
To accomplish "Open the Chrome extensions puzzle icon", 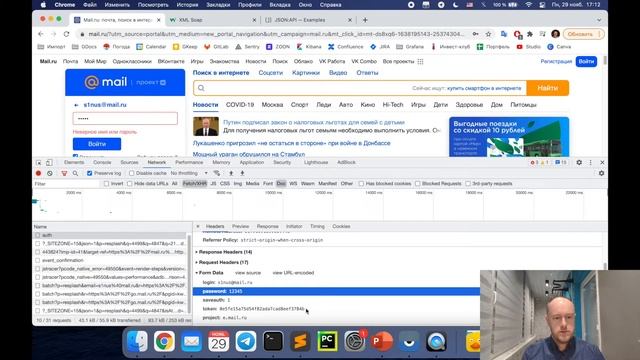I will point(530,34).
